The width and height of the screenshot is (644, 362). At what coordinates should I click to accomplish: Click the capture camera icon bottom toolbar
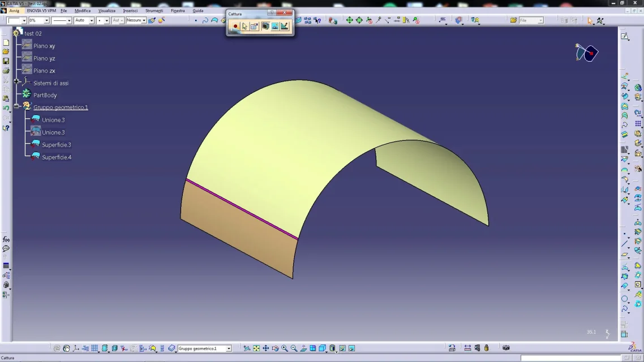tap(506, 348)
